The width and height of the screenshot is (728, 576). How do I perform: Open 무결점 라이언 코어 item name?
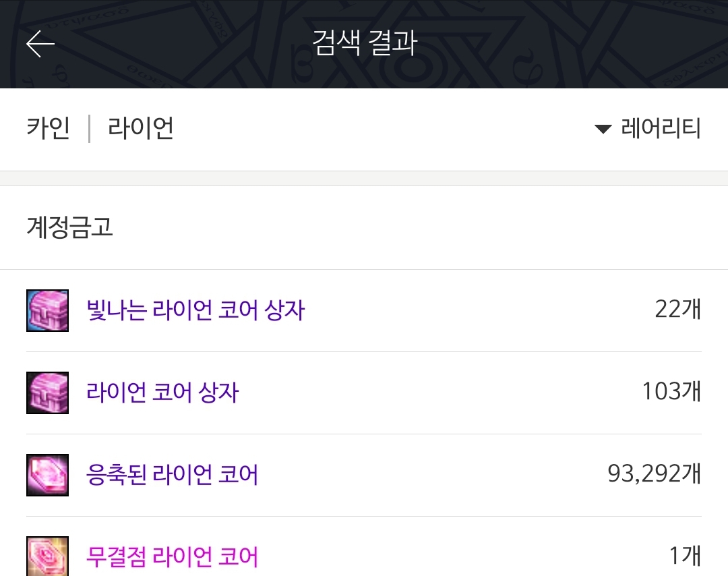click(x=172, y=556)
